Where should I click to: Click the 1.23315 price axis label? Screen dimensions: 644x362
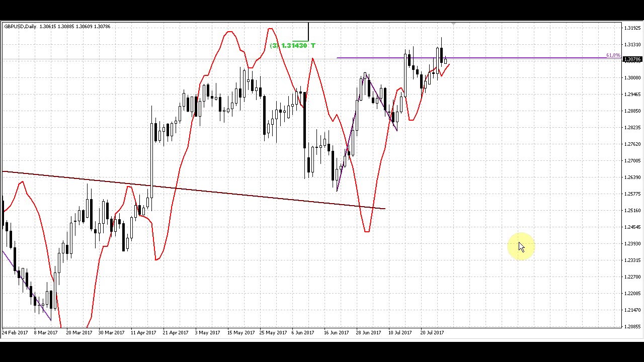[x=632, y=260]
